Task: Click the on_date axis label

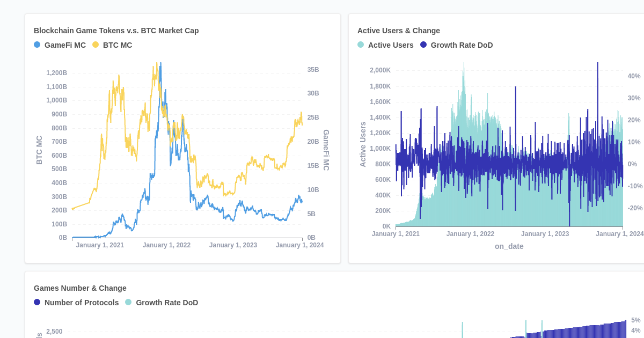Action: 509,246
